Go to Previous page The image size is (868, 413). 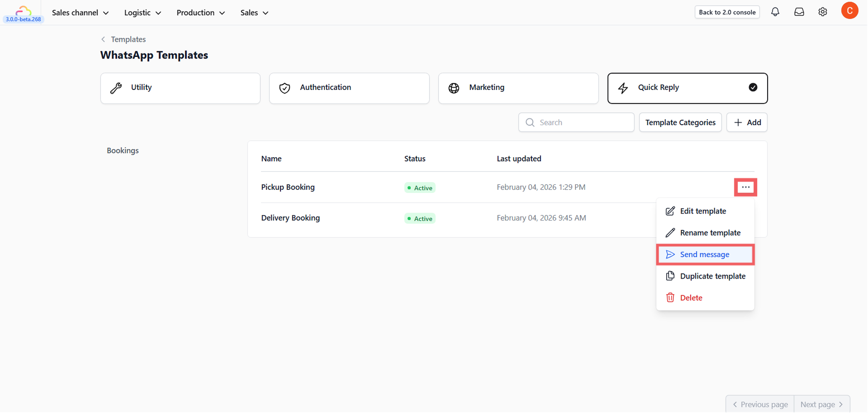(x=760, y=404)
